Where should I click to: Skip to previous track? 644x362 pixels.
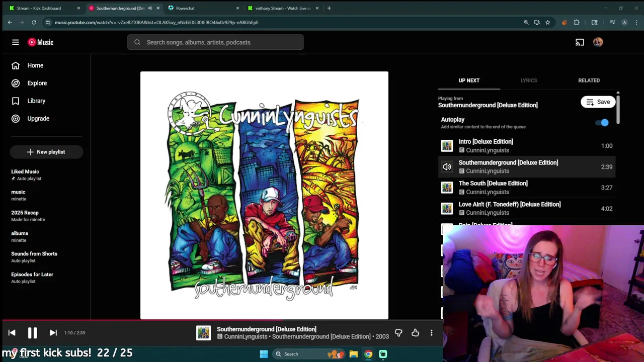click(12, 333)
